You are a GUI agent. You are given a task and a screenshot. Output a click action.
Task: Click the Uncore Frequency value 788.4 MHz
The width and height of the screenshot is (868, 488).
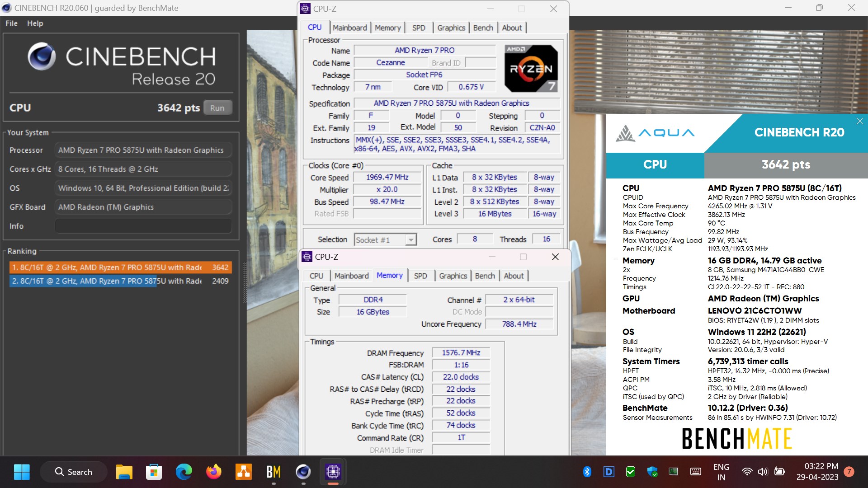519,324
